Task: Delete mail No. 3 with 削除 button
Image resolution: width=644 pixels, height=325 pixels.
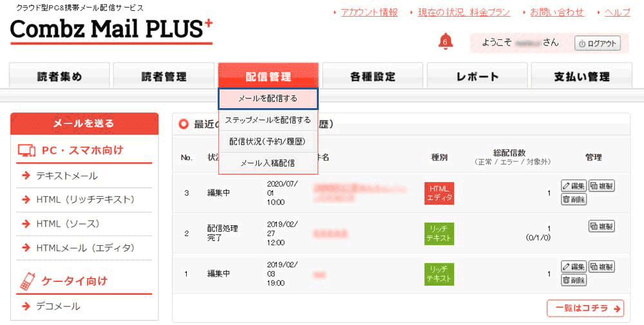Action: (574, 200)
